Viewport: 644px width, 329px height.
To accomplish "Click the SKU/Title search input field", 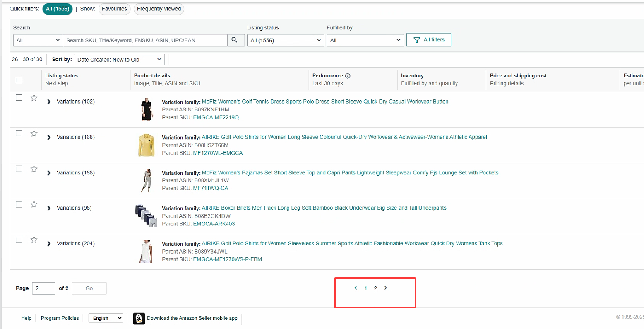I will coord(145,40).
